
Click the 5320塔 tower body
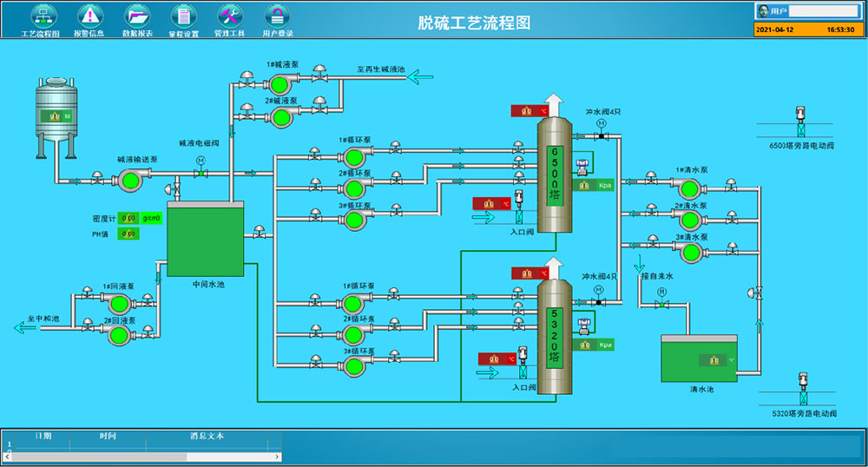[555, 338]
